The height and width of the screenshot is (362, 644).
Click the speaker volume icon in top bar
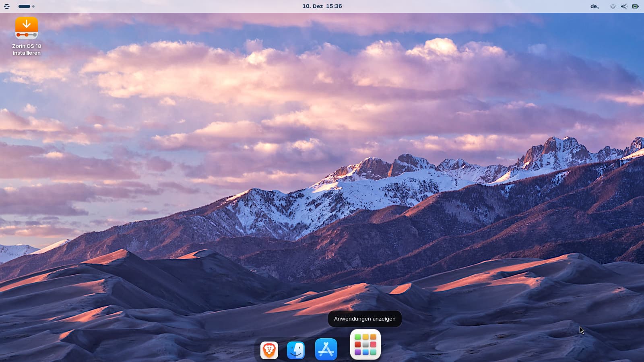click(x=624, y=6)
